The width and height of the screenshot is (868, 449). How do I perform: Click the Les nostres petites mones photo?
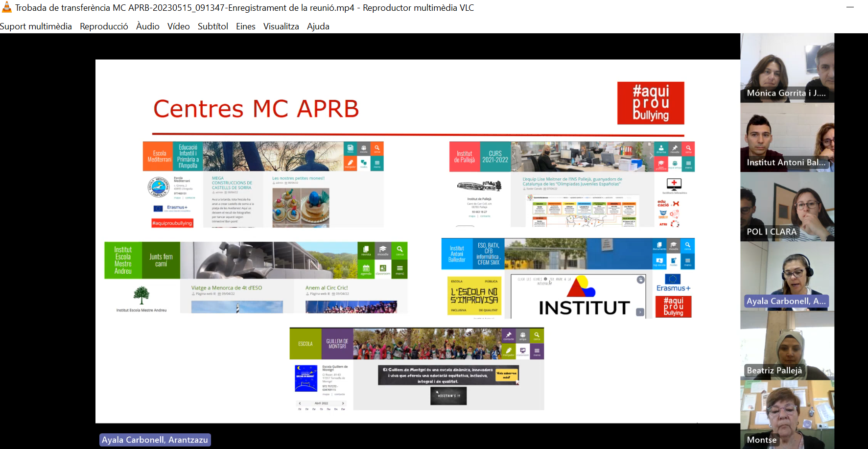[301, 208]
